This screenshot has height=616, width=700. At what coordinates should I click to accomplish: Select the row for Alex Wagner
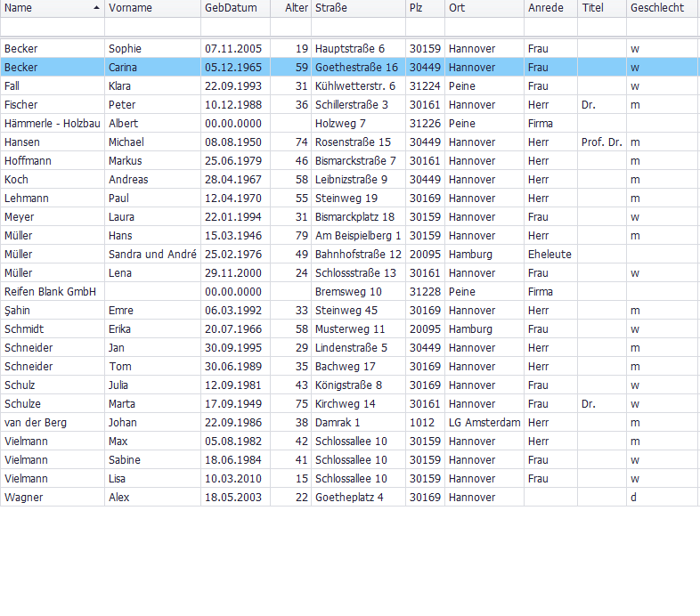53,498
